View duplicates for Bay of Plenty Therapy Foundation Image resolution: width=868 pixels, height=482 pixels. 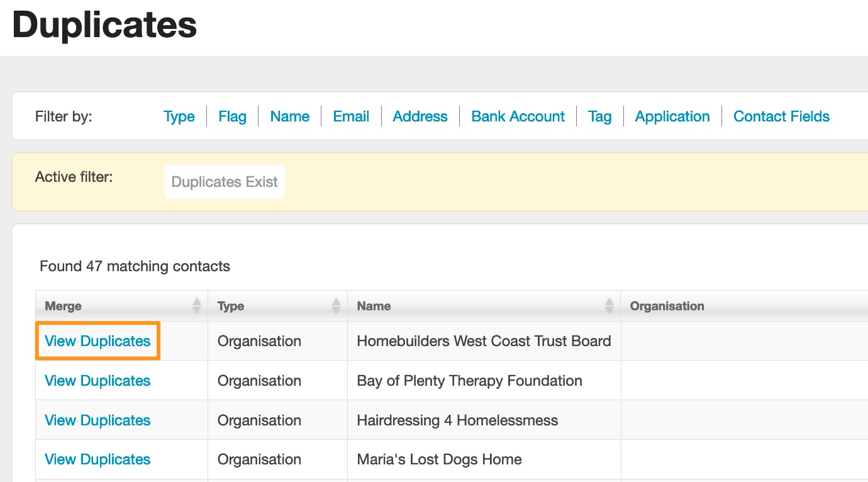(97, 381)
